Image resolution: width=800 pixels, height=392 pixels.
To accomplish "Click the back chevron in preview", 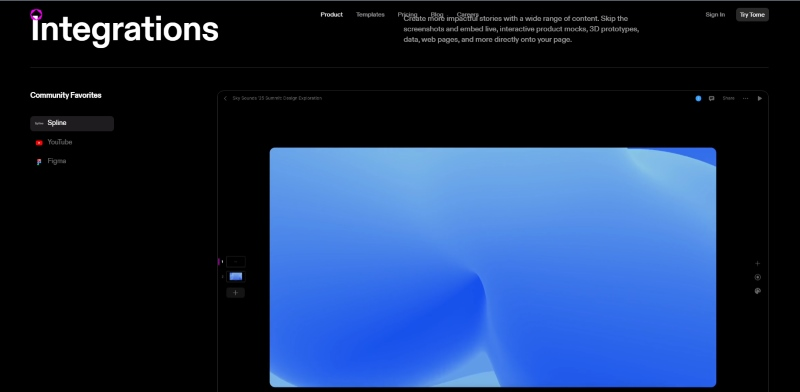I will [x=225, y=99].
